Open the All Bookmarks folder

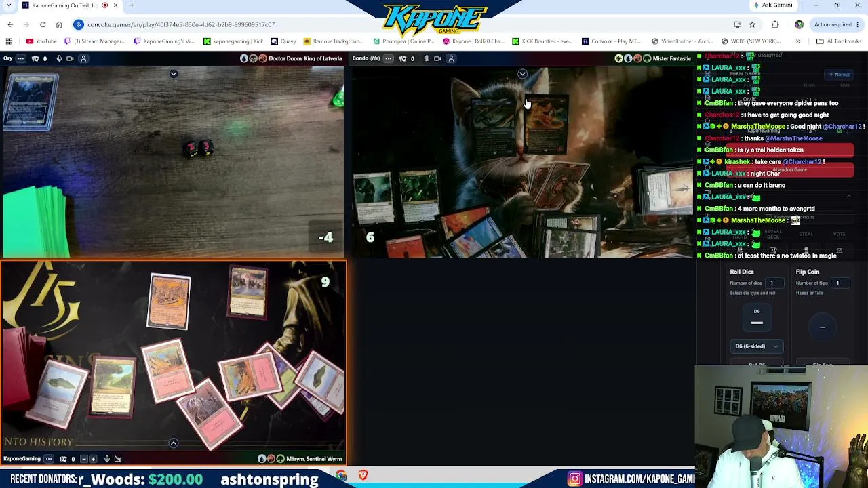(839, 41)
